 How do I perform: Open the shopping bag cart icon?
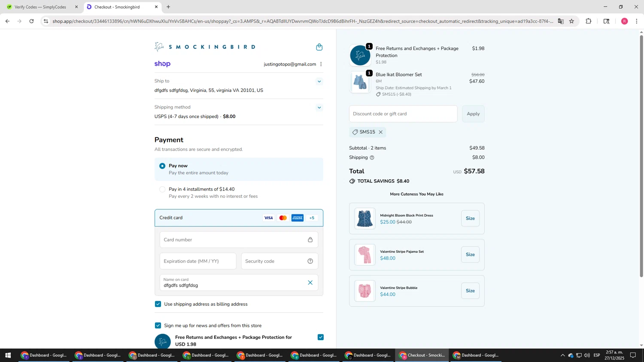[319, 47]
